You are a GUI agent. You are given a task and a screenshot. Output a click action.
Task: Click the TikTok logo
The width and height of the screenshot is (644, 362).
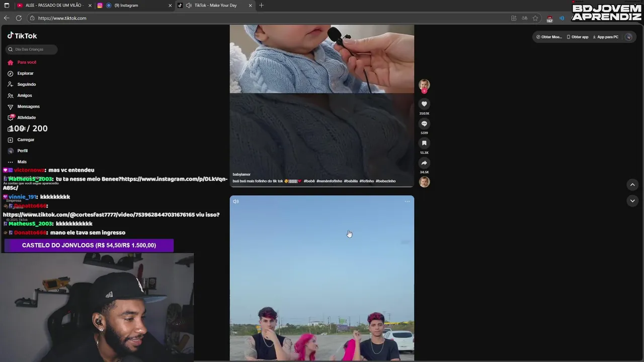point(22,36)
